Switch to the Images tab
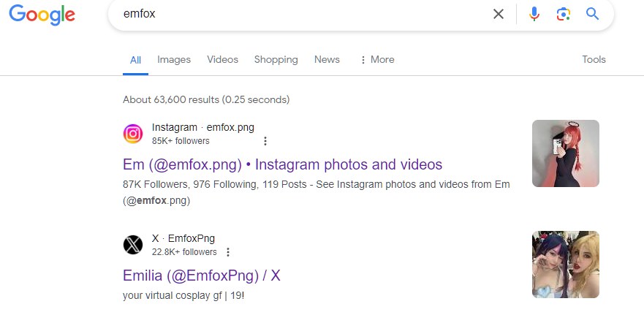 click(x=174, y=60)
